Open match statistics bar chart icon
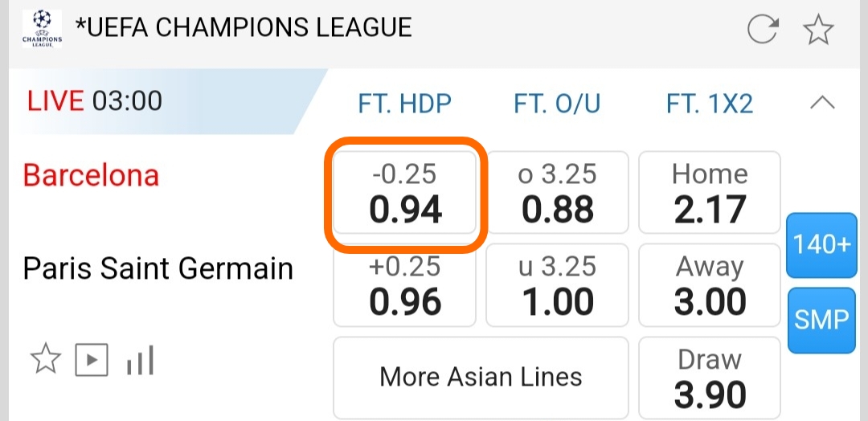The height and width of the screenshot is (421, 868). pos(140,361)
